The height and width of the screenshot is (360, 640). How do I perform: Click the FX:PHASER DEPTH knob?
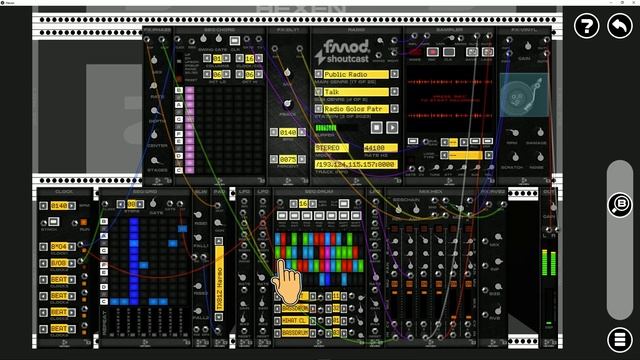(x=154, y=111)
